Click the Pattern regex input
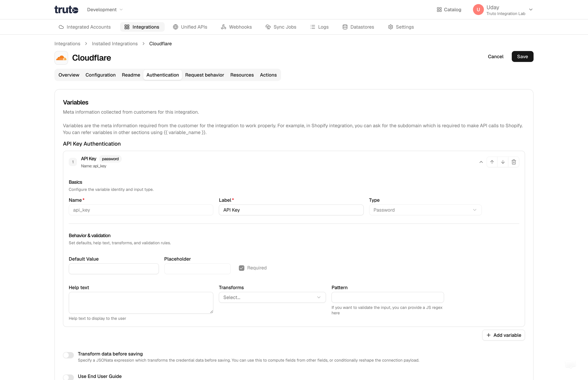Screen dimensions: 588x380 387,297
